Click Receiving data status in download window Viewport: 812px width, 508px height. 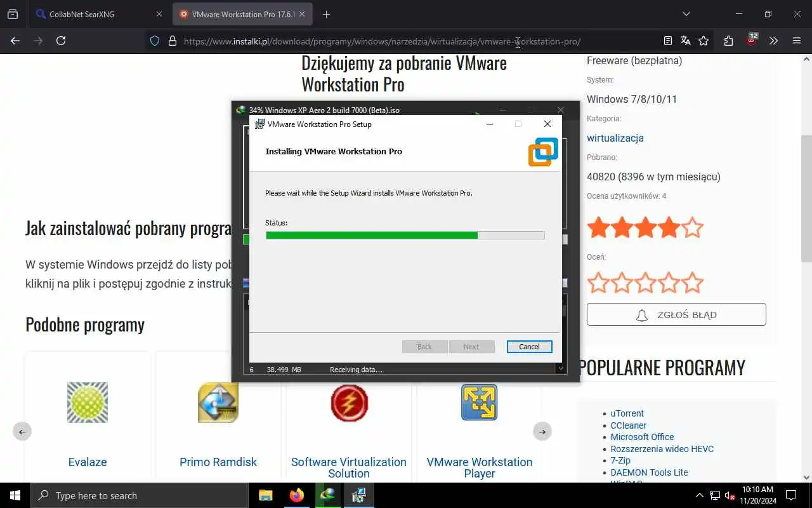tap(356, 370)
